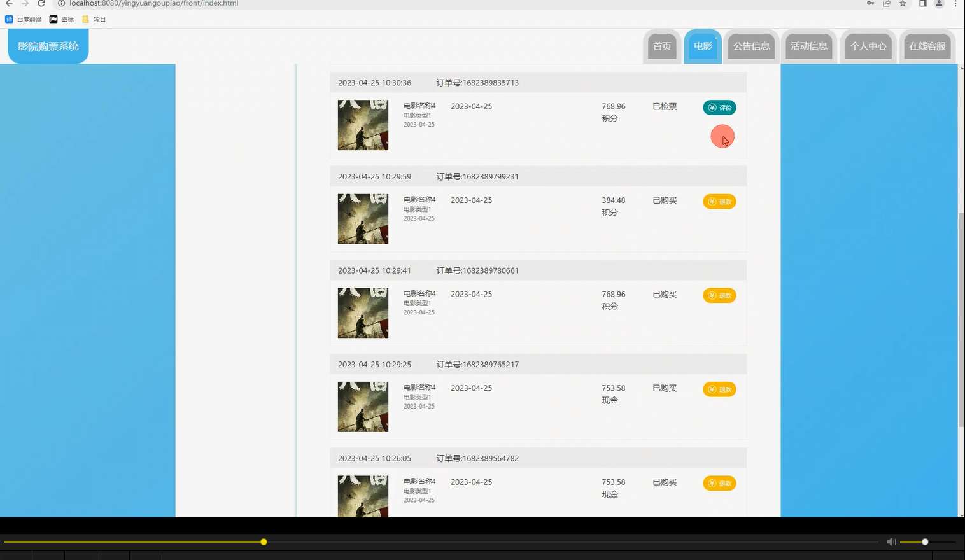The image size is (965, 560).
Task: Click 退款 button for order 1682389564782
Action: (x=719, y=484)
